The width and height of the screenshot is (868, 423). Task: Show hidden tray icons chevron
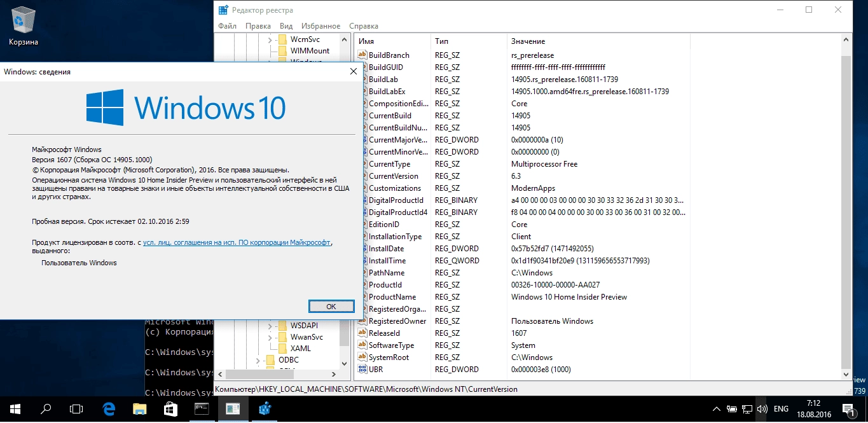717,409
